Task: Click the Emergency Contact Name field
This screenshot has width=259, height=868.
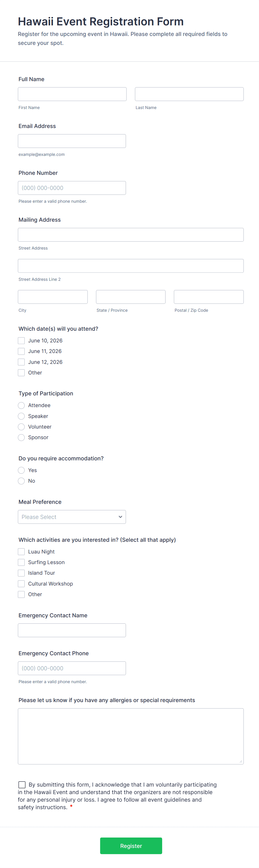Action: click(x=72, y=630)
